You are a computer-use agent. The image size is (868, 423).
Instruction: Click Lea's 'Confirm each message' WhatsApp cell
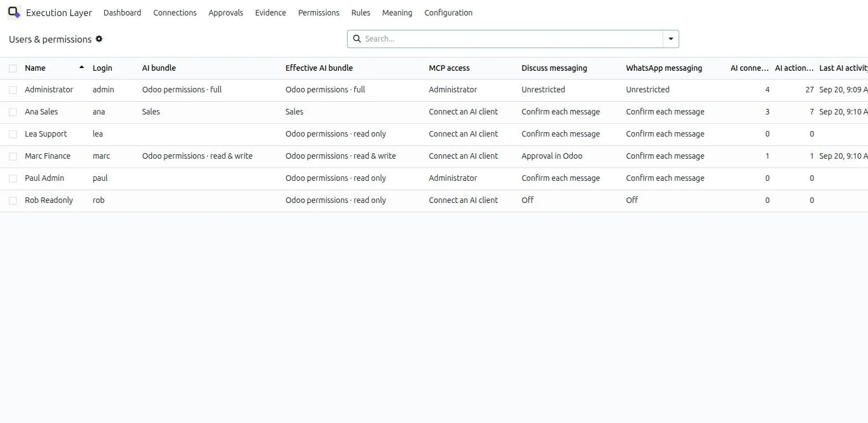(x=665, y=134)
